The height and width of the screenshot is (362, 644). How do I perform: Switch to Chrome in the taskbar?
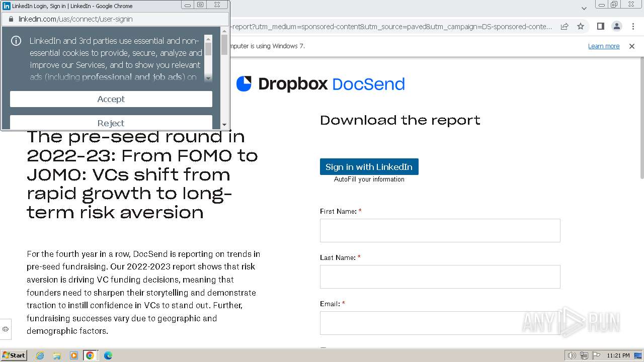click(90, 355)
